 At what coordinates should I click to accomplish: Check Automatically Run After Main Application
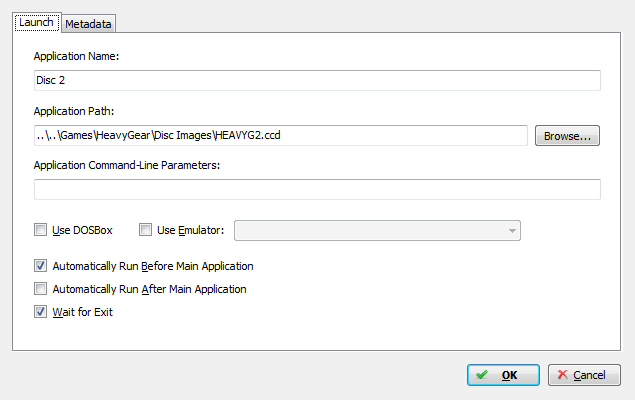pos(40,289)
